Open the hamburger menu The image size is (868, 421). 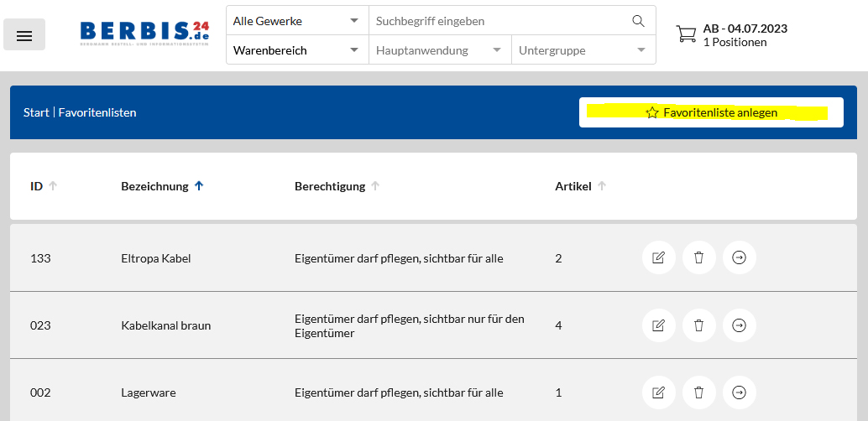24,35
